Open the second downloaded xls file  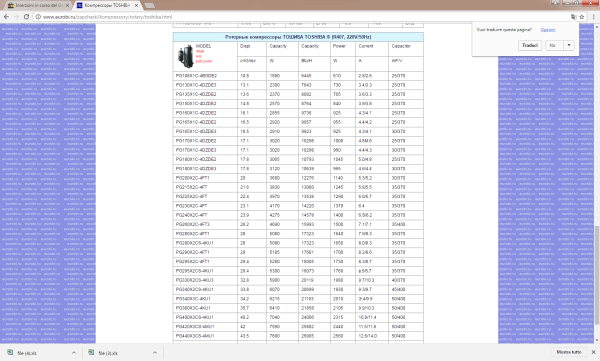coord(108,353)
